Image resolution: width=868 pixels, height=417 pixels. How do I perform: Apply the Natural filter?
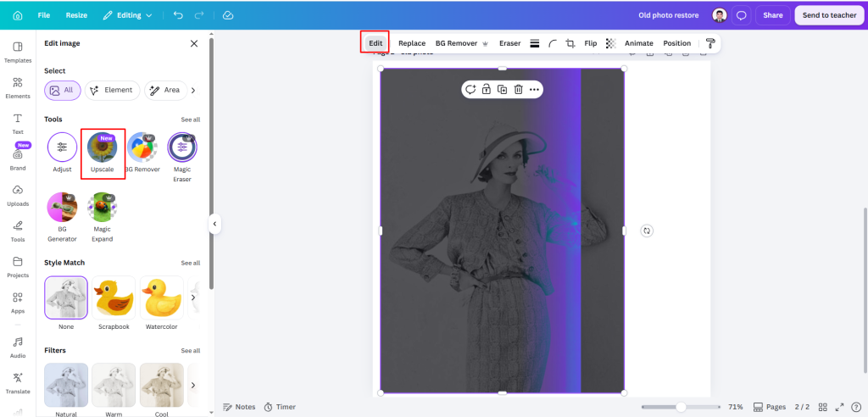tap(66, 385)
